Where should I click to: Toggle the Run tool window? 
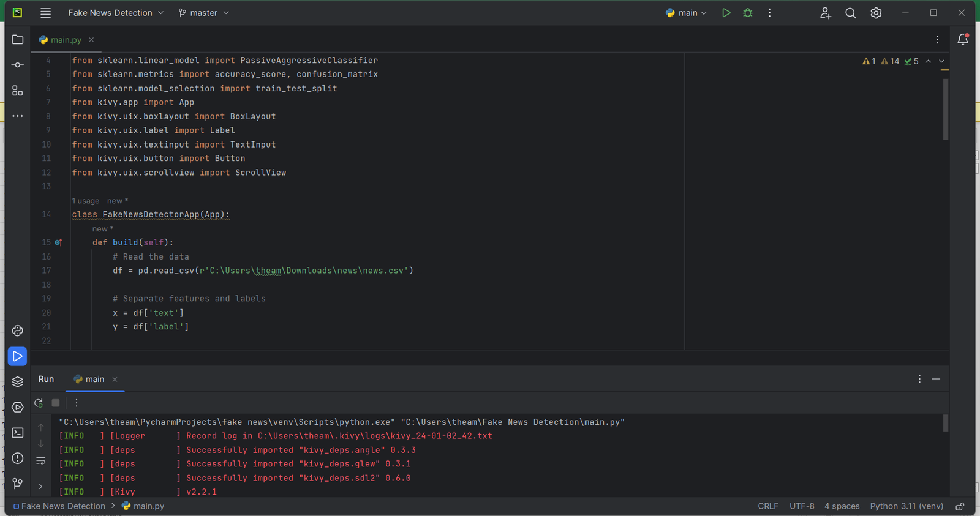pos(18,356)
